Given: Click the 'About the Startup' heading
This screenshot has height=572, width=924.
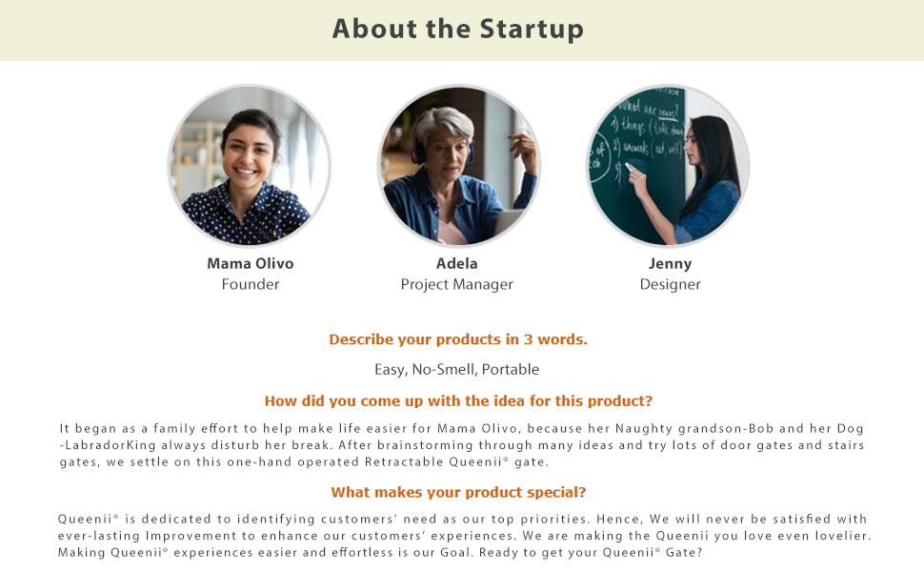Looking at the screenshot, I should 458,29.
